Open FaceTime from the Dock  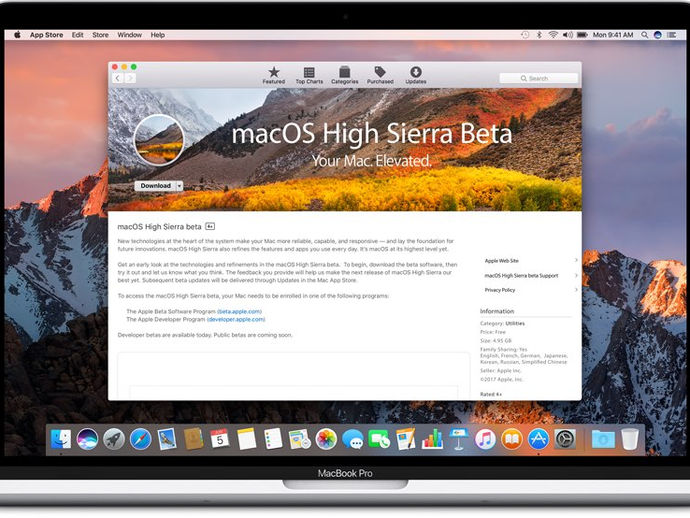379,439
